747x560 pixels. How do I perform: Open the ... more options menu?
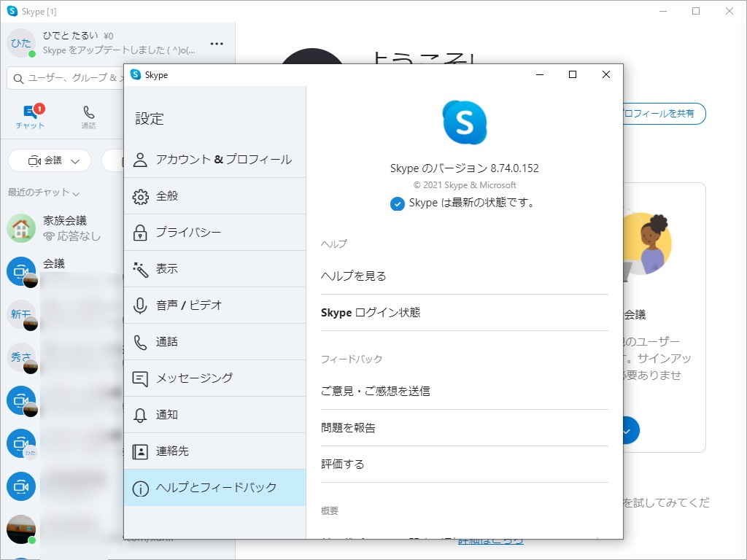pos(217,44)
